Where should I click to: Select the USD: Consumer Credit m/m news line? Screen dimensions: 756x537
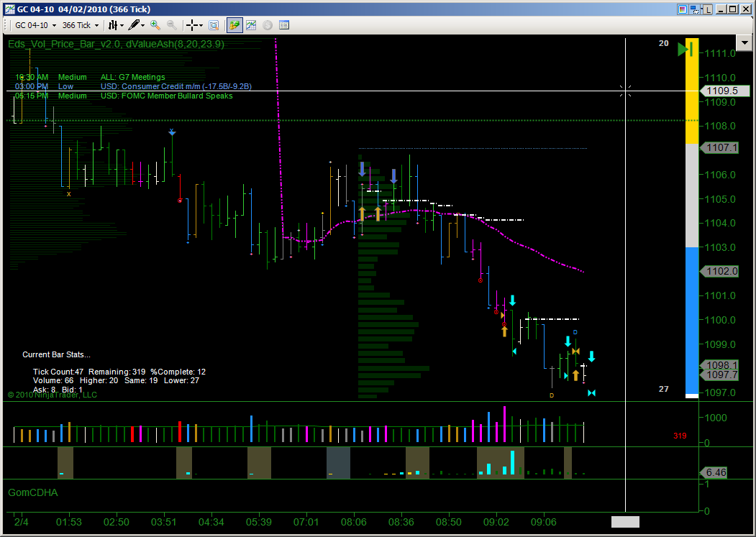click(133, 87)
